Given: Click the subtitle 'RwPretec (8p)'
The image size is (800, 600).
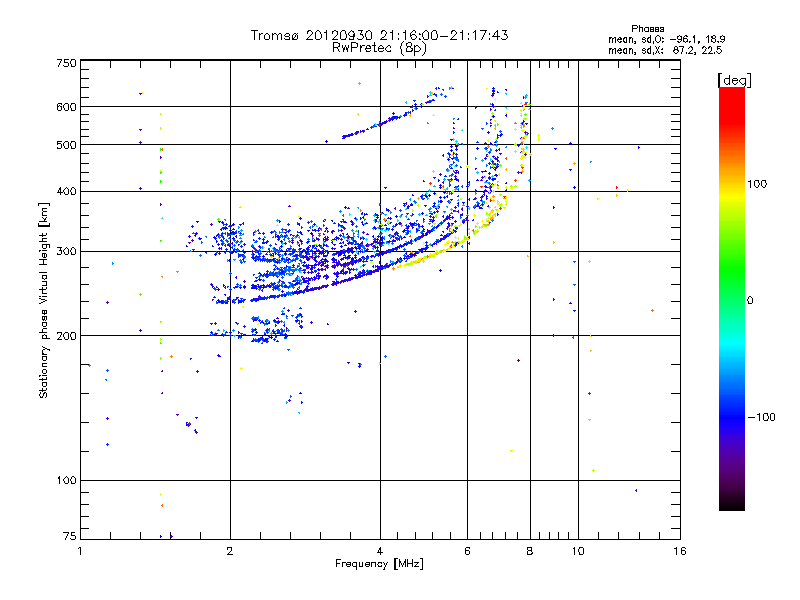Looking at the screenshot, I should (379, 48).
